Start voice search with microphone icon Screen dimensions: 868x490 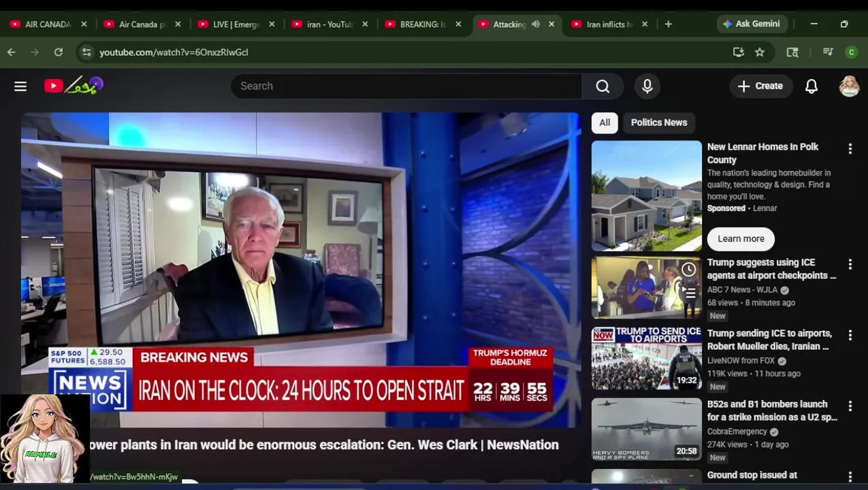tap(647, 86)
